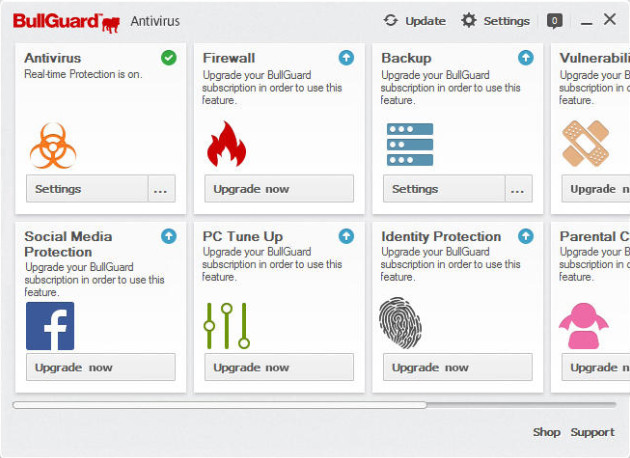The width and height of the screenshot is (630, 458).
Task: Click the green sliders PC Tune Up icon
Action: point(227,325)
